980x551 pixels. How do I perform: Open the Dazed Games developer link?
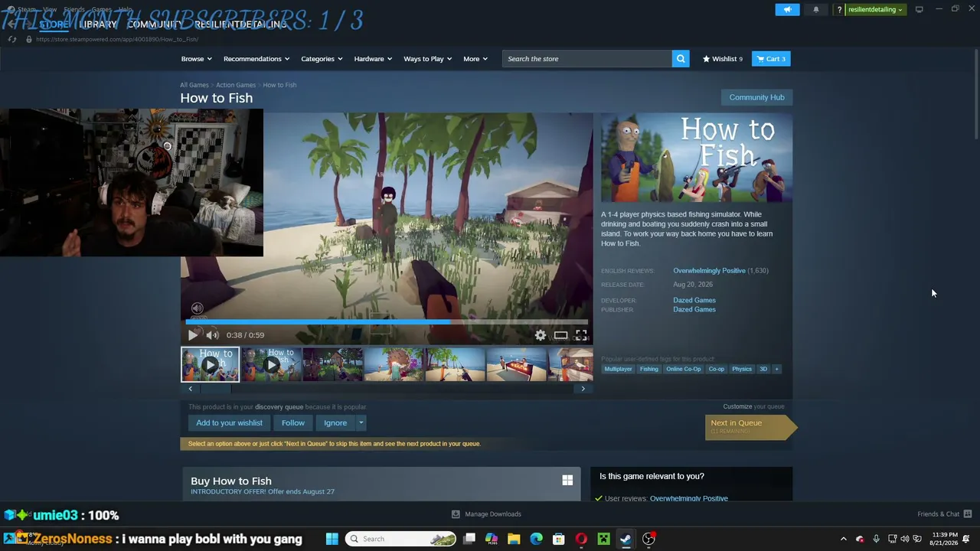click(x=694, y=300)
